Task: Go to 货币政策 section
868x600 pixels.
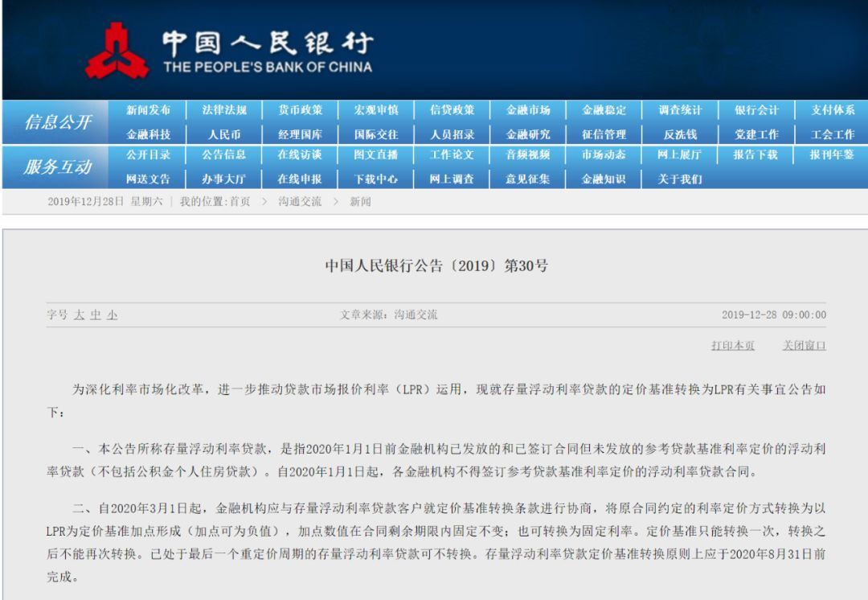Action: [300, 109]
